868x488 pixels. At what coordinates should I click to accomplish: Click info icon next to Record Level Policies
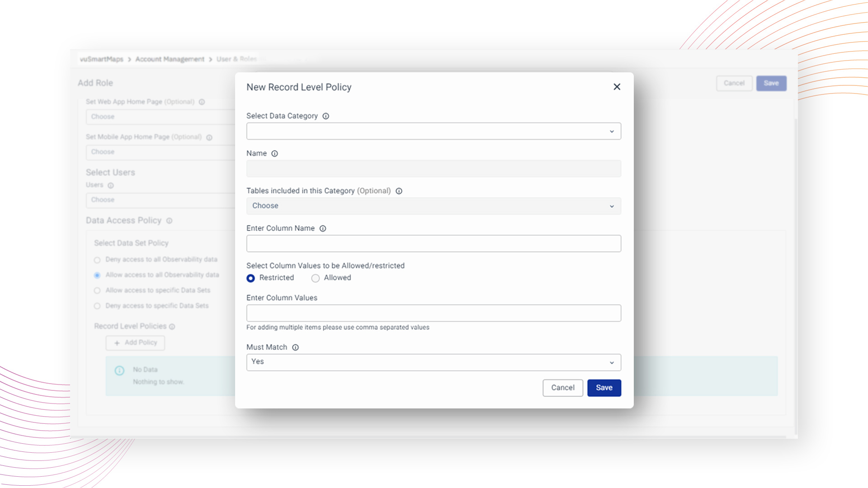(172, 327)
